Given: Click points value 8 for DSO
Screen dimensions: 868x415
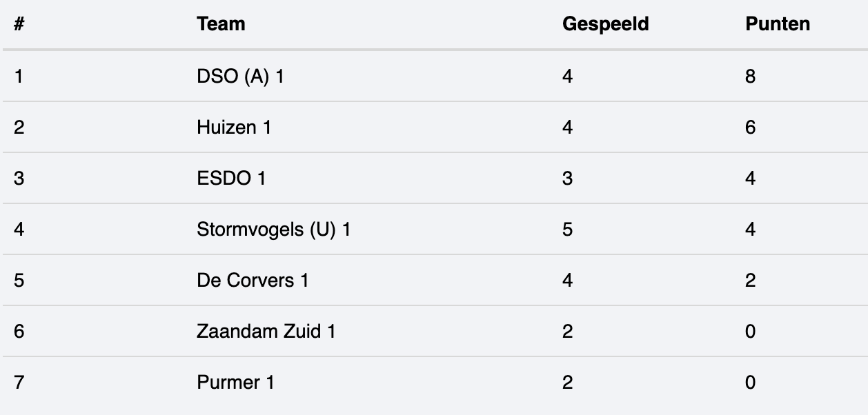Looking at the screenshot, I should pos(750,77).
